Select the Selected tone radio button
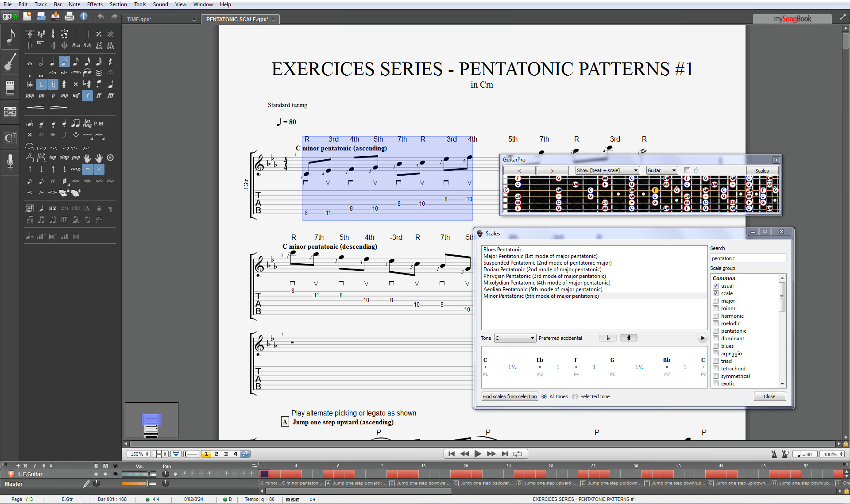The image size is (850, 504). [575, 396]
